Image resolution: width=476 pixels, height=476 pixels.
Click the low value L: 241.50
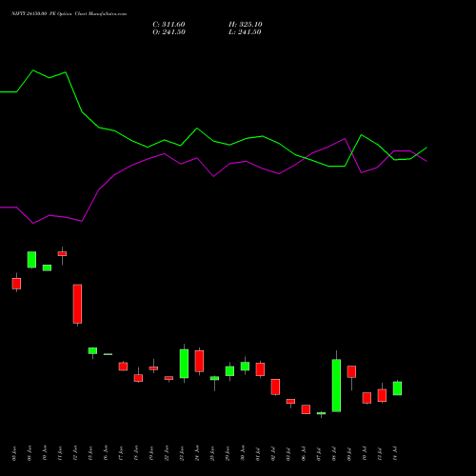245,32
